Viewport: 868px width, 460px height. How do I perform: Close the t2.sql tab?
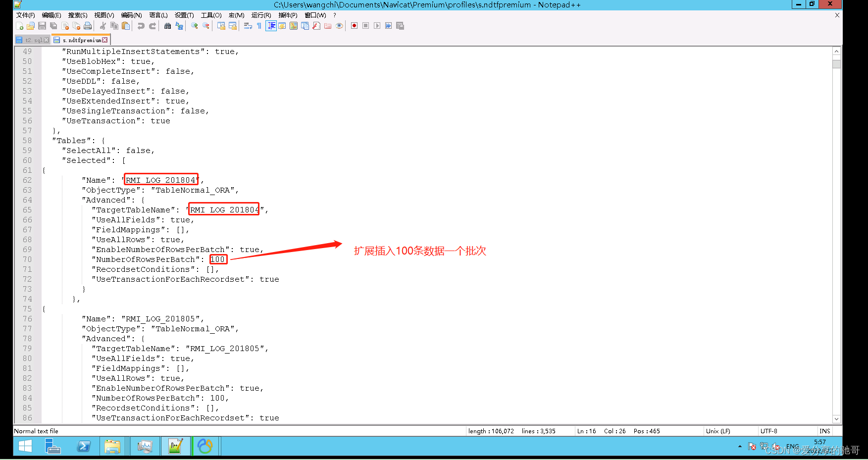point(47,40)
